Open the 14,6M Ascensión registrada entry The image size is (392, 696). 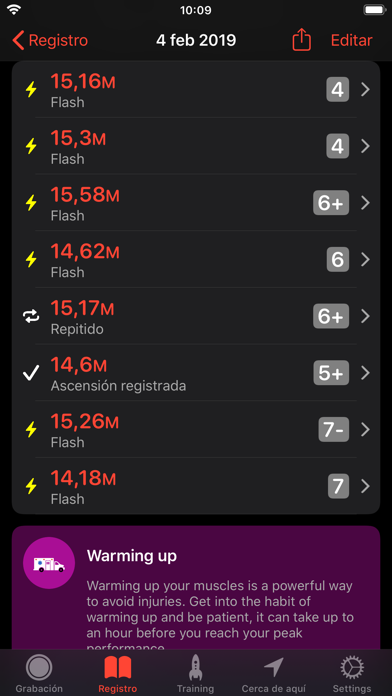point(196,373)
